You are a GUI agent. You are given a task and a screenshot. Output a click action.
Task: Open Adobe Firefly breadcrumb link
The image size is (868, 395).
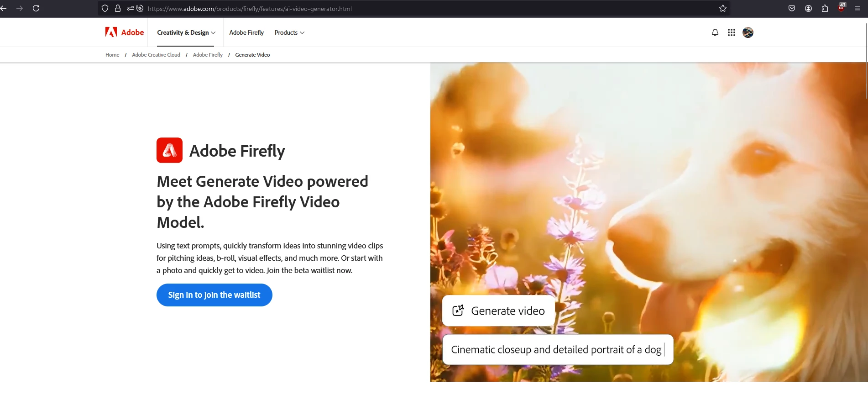click(x=208, y=55)
